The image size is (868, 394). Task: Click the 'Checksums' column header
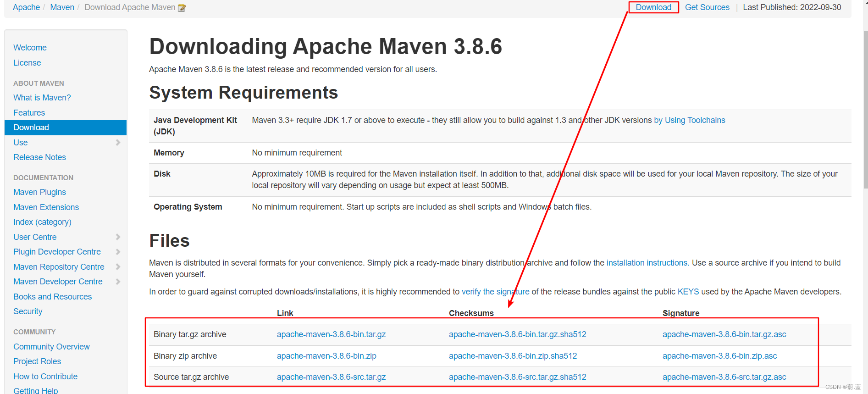point(471,313)
